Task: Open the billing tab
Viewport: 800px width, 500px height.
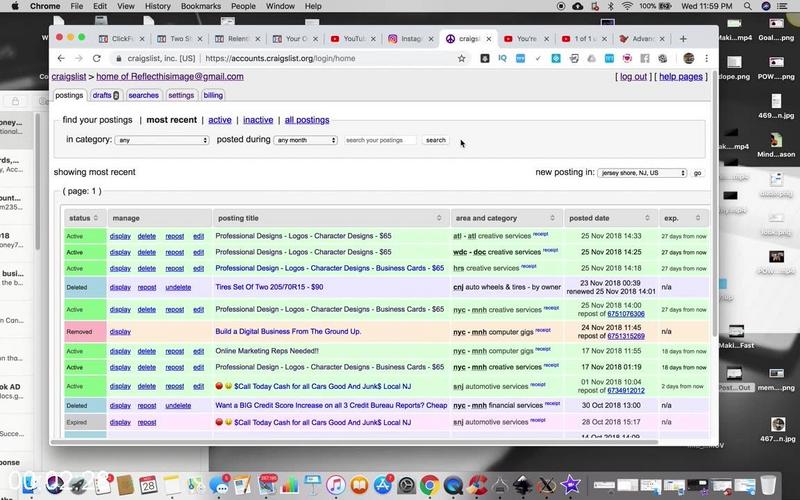Action: tap(213, 95)
